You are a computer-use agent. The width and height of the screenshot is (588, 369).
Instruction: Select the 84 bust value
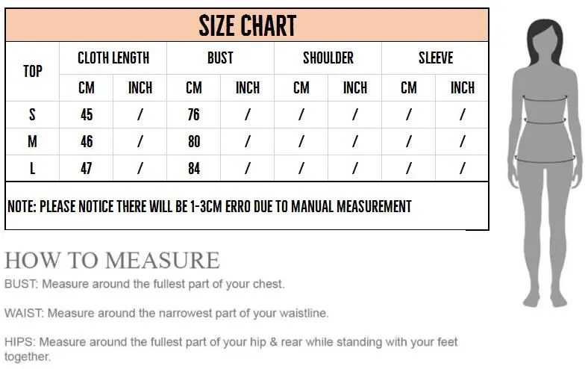(194, 168)
